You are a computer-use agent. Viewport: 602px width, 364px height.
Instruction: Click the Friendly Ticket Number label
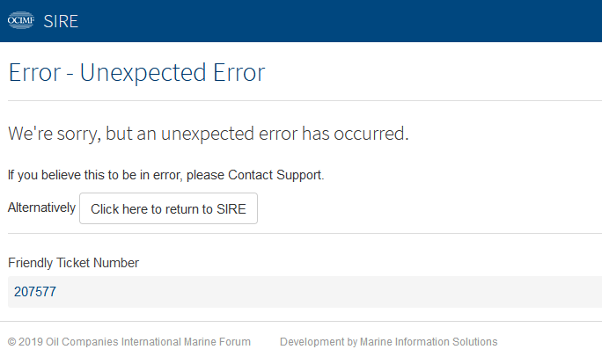73,263
